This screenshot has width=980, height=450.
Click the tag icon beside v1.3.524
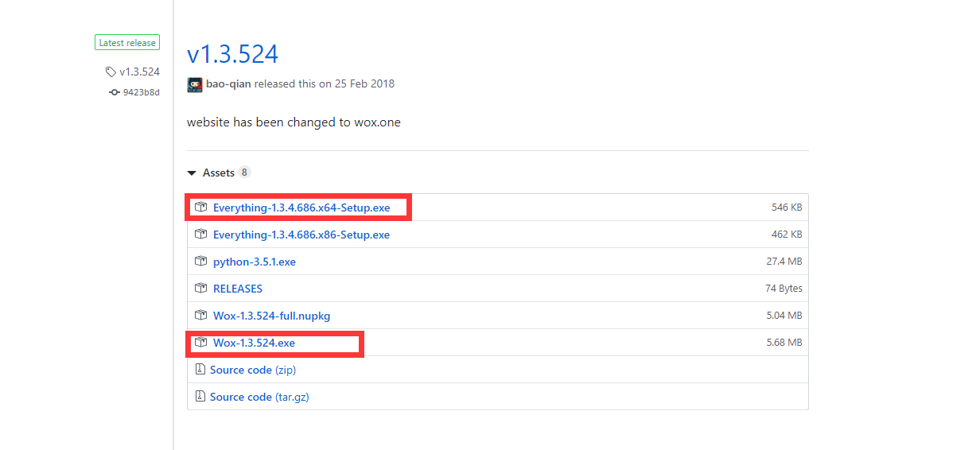[111, 72]
